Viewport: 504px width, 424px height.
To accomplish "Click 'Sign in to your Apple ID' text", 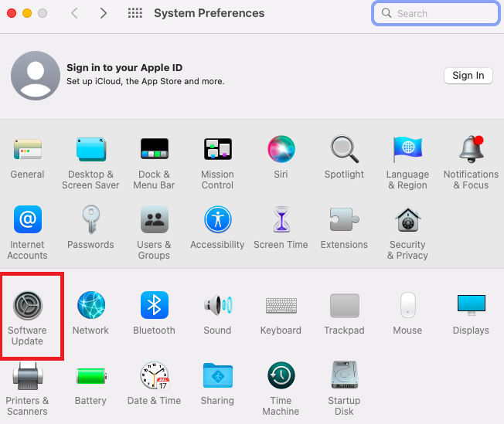I will [x=124, y=68].
